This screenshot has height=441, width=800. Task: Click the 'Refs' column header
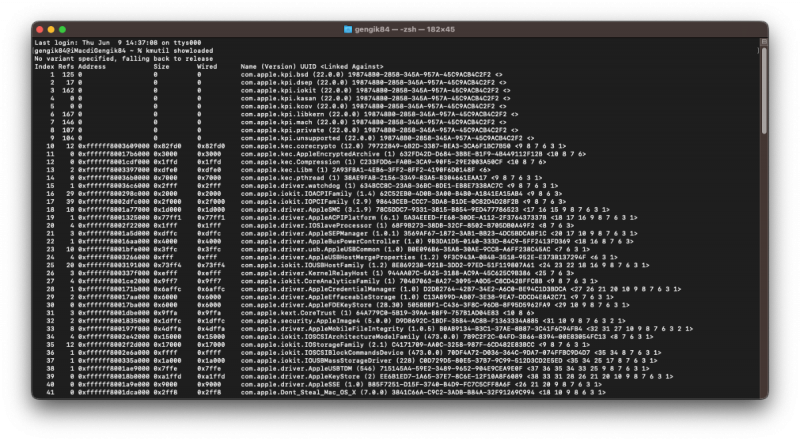66,67
